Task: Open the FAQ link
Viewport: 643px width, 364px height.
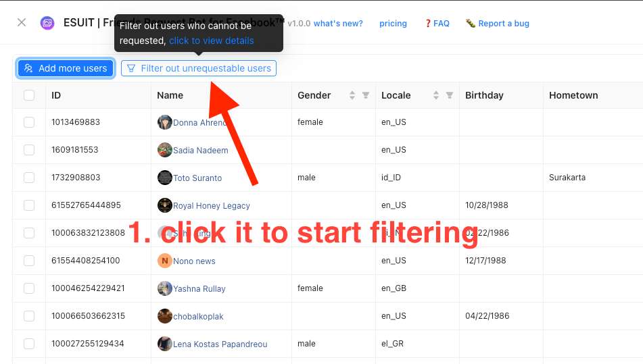Action: (x=437, y=24)
